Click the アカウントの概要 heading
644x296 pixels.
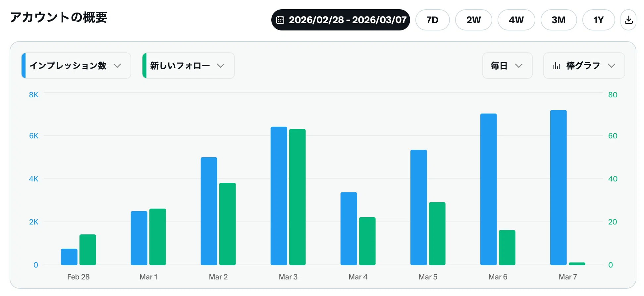click(59, 17)
